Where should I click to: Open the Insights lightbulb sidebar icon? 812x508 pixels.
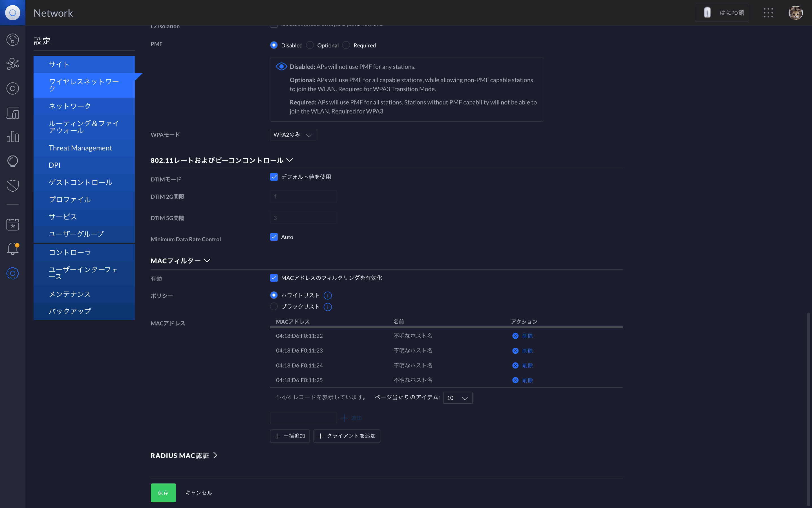[x=12, y=161]
